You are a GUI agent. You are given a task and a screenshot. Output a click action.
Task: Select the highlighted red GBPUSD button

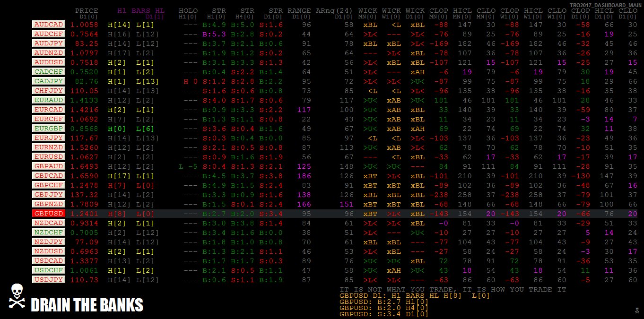49,213
